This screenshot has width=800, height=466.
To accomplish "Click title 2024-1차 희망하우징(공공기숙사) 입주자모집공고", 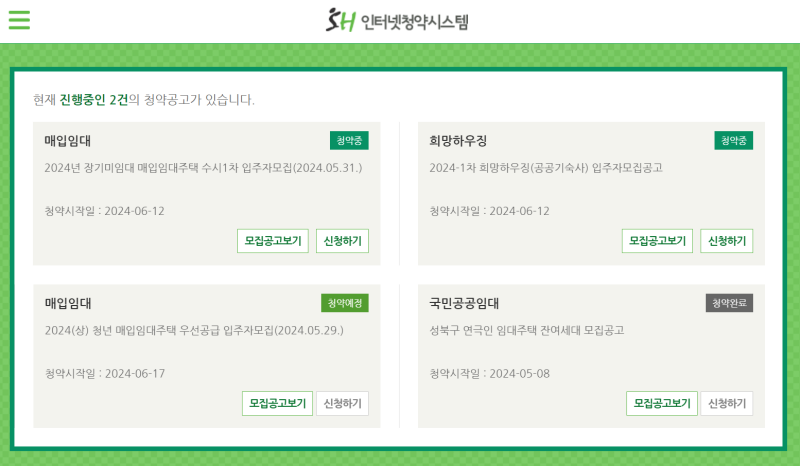I will (546, 168).
